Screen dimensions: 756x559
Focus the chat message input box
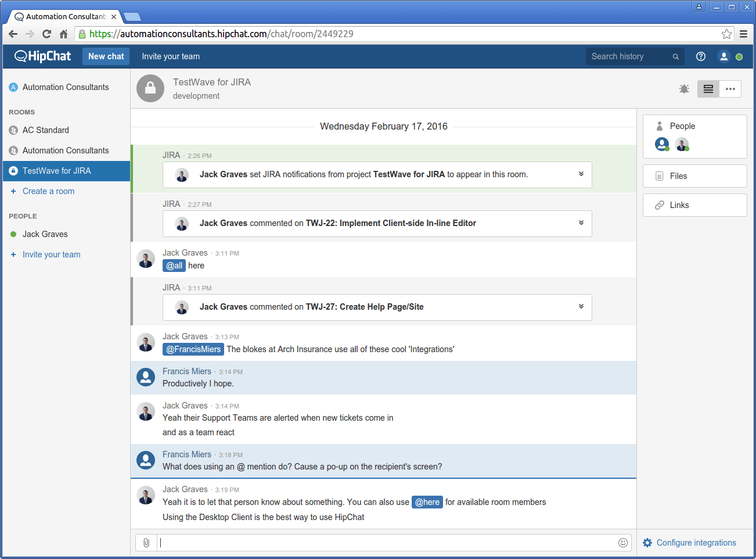pos(387,543)
